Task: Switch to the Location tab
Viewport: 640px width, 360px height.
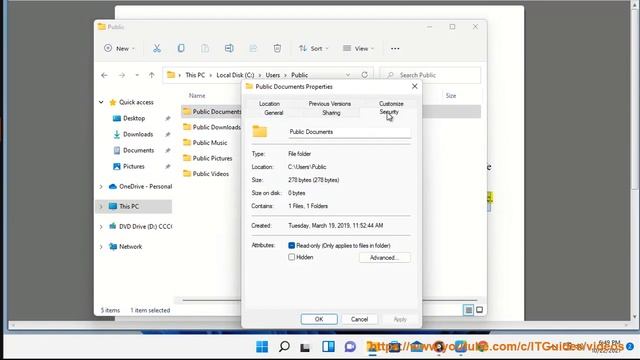Action: (x=269, y=104)
